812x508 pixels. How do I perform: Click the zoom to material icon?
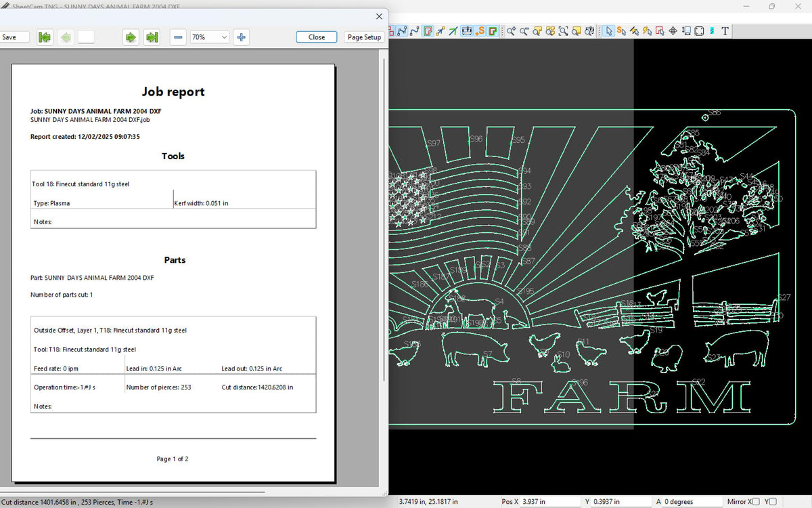(537, 31)
